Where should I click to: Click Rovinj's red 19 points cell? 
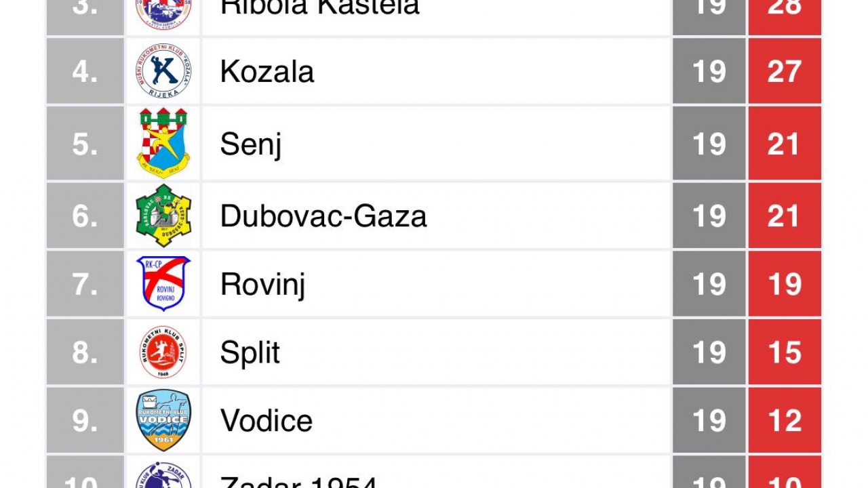[x=785, y=283]
